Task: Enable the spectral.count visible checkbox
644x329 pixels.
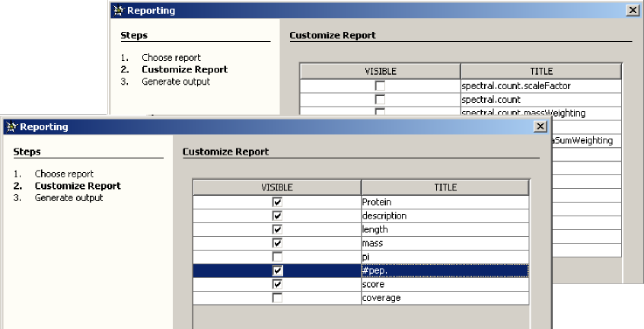Action: pos(380,99)
